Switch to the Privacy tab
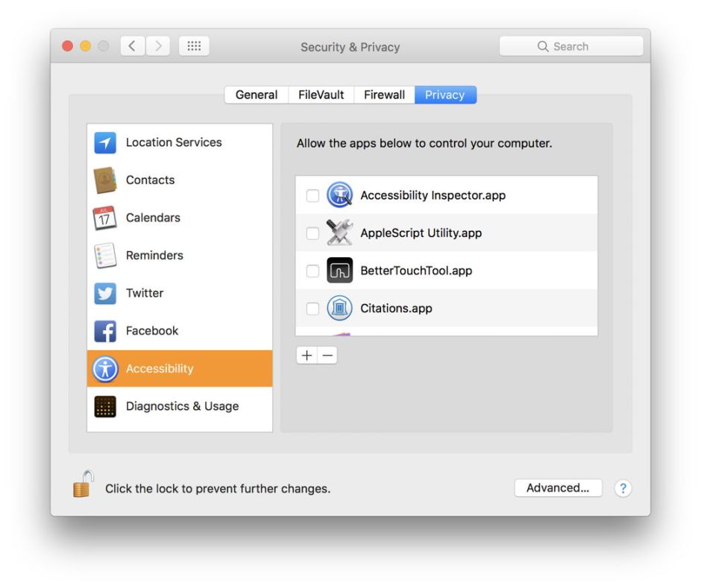The width and height of the screenshot is (701, 588). pyautogui.click(x=445, y=95)
